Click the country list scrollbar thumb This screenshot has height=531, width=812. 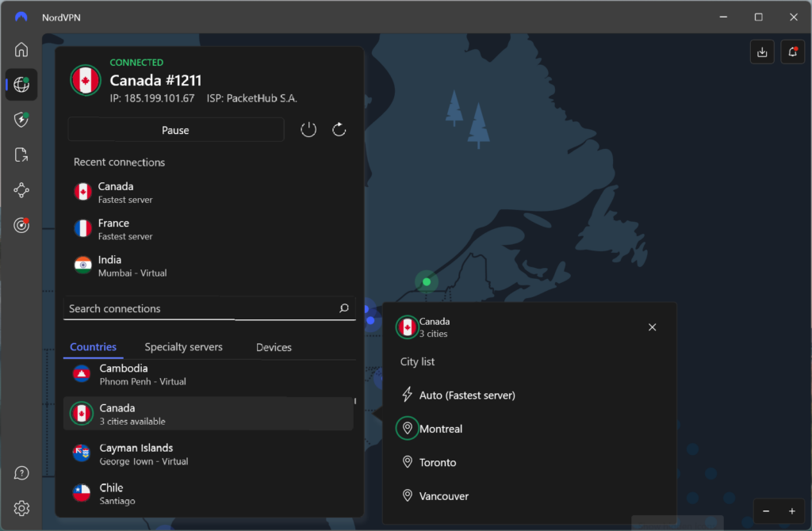pos(354,401)
